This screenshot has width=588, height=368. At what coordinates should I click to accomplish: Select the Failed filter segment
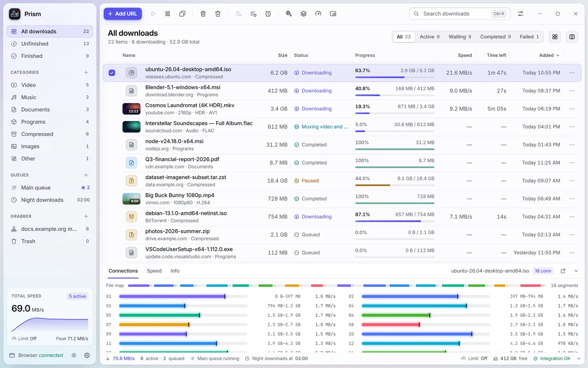click(x=529, y=37)
